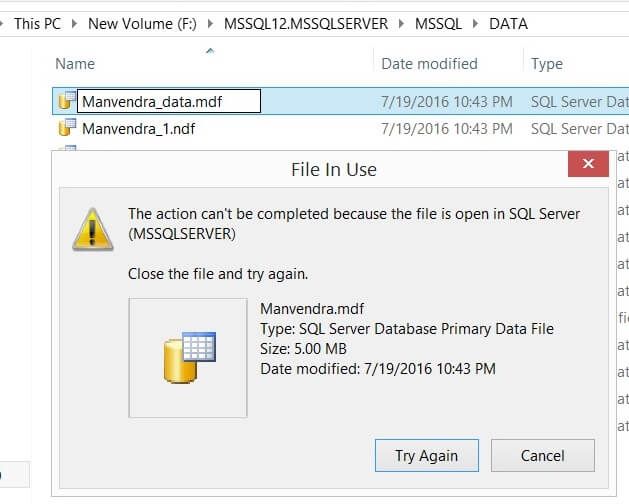
Task: Click the large database file thumbnail in dialog
Action: click(x=188, y=358)
